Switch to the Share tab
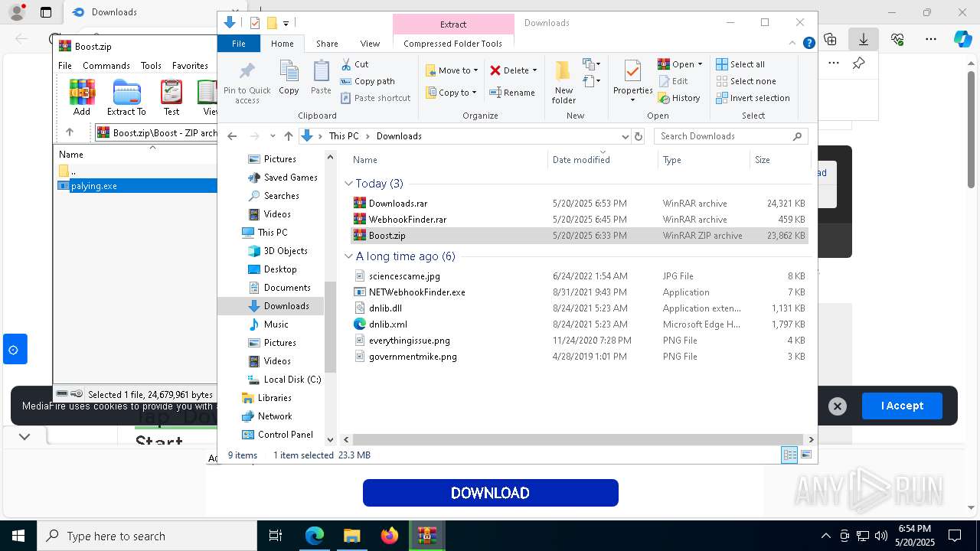The height and width of the screenshot is (551, 980). pos(327,44)
